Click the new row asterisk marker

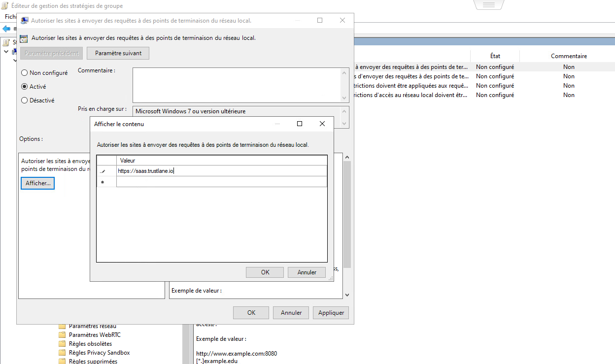(x=102, y=182)
